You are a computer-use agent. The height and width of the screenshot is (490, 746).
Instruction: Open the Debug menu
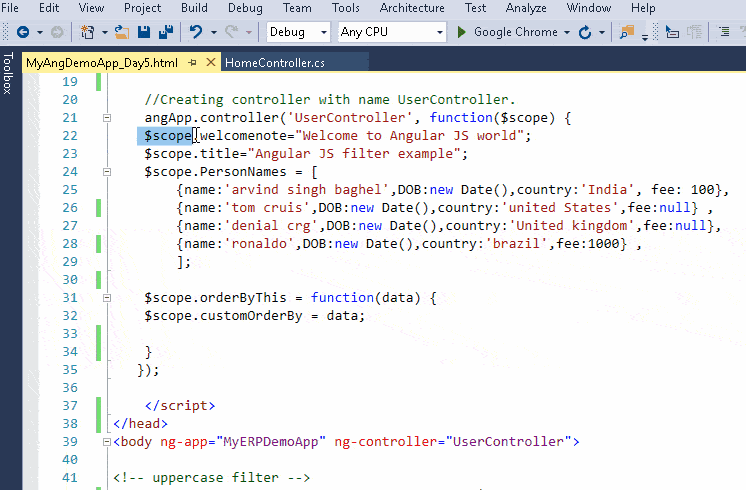pyautogui.click(x=245, y=8)
